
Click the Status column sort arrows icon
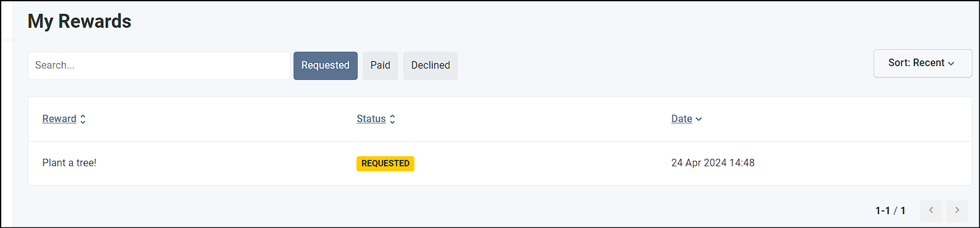[x=392, y=119]
